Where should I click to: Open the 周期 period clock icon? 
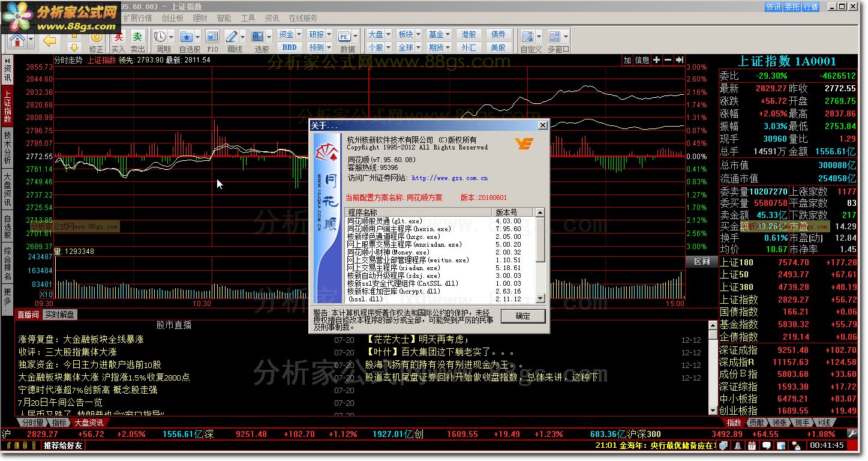point(160,37)
